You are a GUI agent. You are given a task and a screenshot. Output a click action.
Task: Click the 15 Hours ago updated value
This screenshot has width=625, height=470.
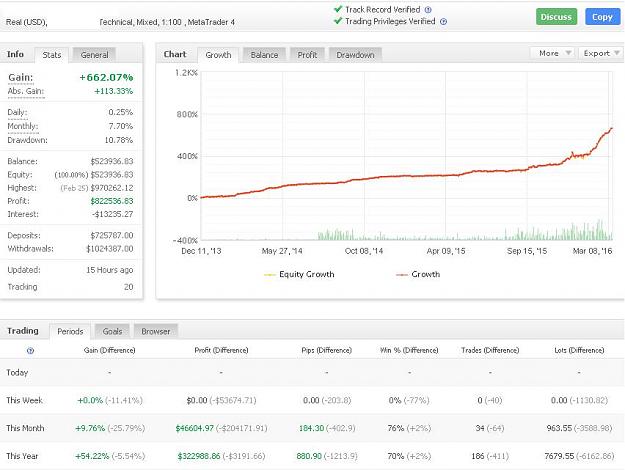pyautogui.click(x=110, y=270)
